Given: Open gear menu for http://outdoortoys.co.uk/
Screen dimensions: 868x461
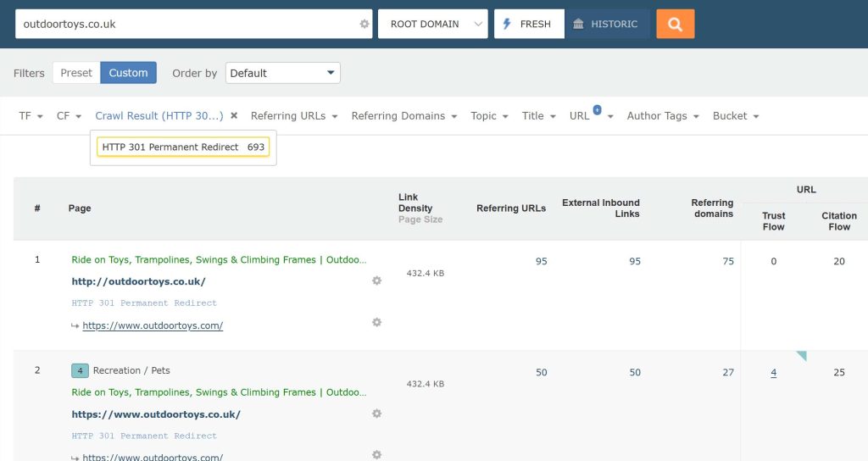Looking at the screenshot, I should (x=377, y=280).
